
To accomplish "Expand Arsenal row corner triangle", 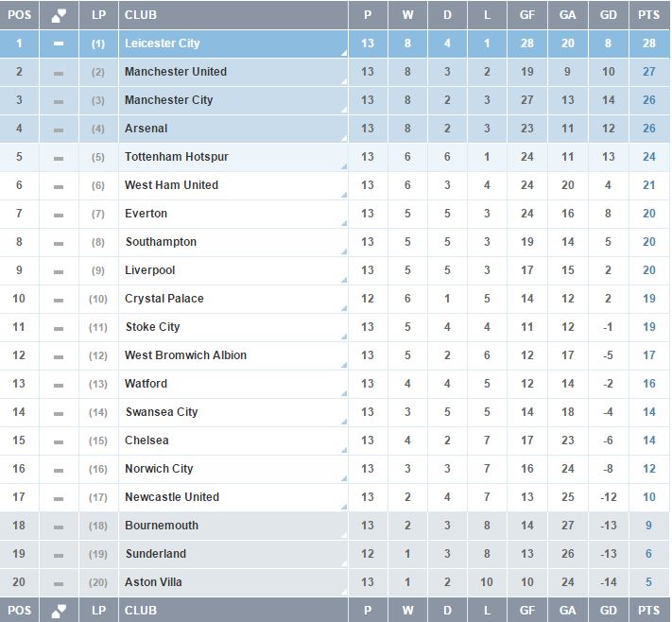I will coord(344,138).
